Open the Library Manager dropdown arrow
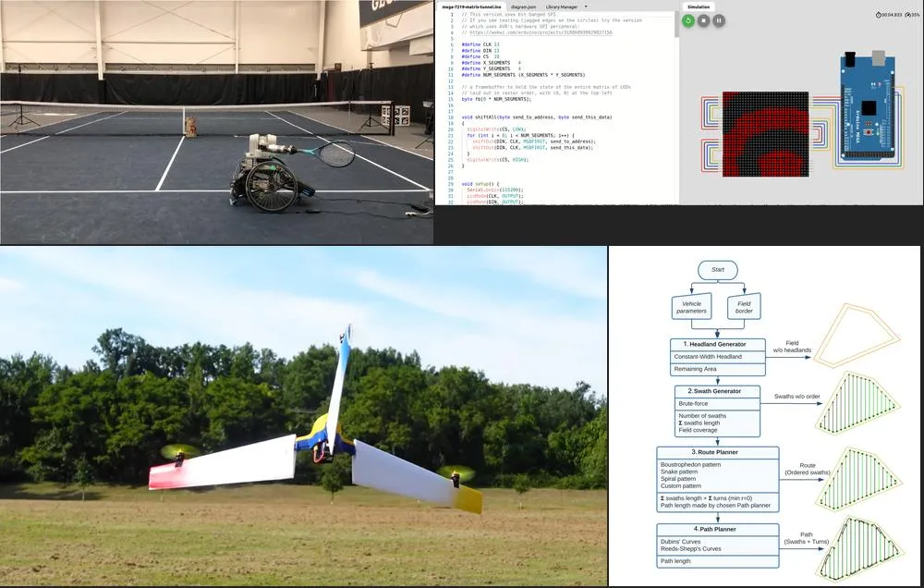This screenshot has width=924, height=588. point(585,6)
